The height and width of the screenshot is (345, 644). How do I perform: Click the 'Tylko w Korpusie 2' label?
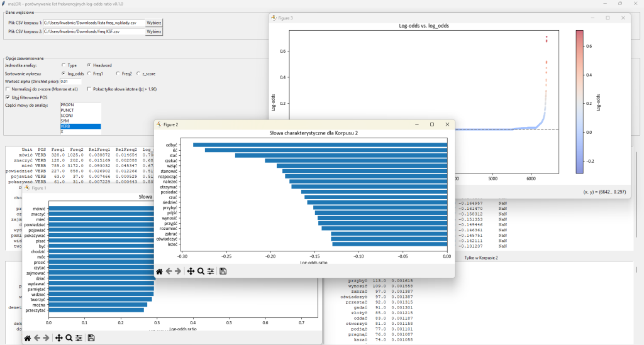click(x=481, y=258)
